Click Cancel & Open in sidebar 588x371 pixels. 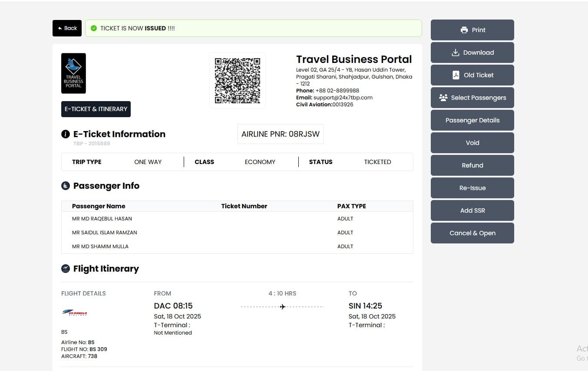pyautogui.click(x=472, y=233)
